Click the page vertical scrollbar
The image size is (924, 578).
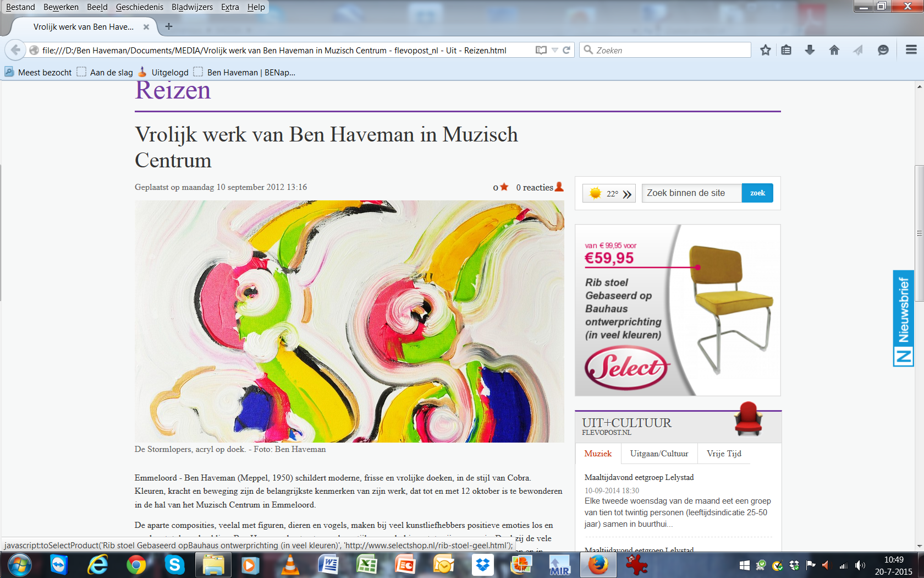(x=919, y=233)
